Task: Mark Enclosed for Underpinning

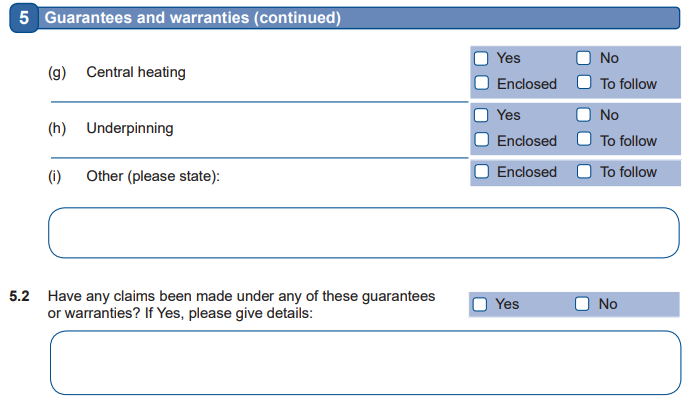Action: (481, 140)
